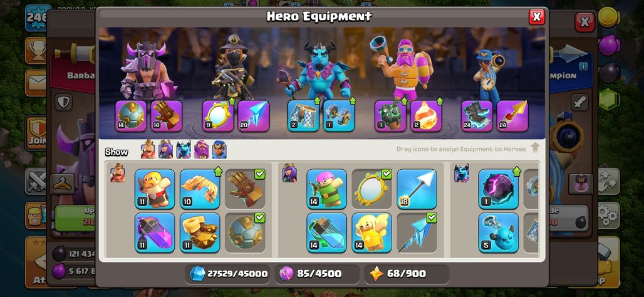Image resolution: width=644 pixels, height=297 pixels.
Task: Choose the Henchmen Puppet level 5 equipment
Action: pyautogui.click(x=498, y=232)
